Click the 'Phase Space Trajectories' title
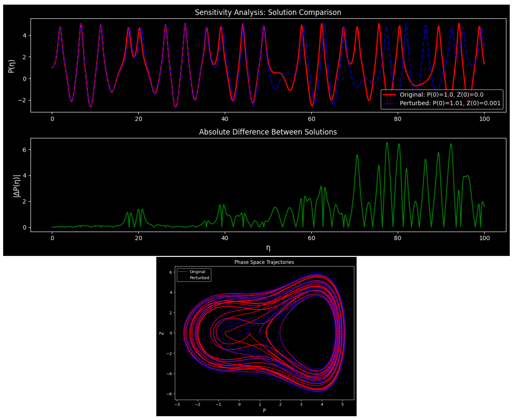 tap(264, 262)
